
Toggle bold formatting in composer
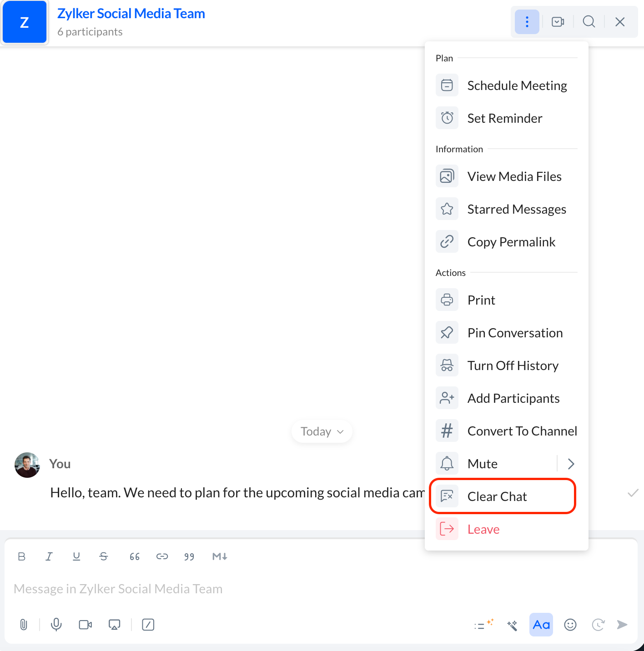(21, 556)
